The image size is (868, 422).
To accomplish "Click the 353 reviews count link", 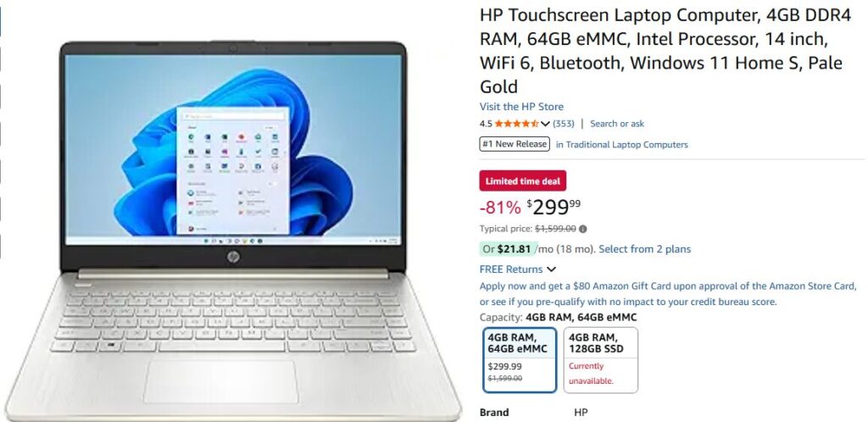I will click(564, 124).
